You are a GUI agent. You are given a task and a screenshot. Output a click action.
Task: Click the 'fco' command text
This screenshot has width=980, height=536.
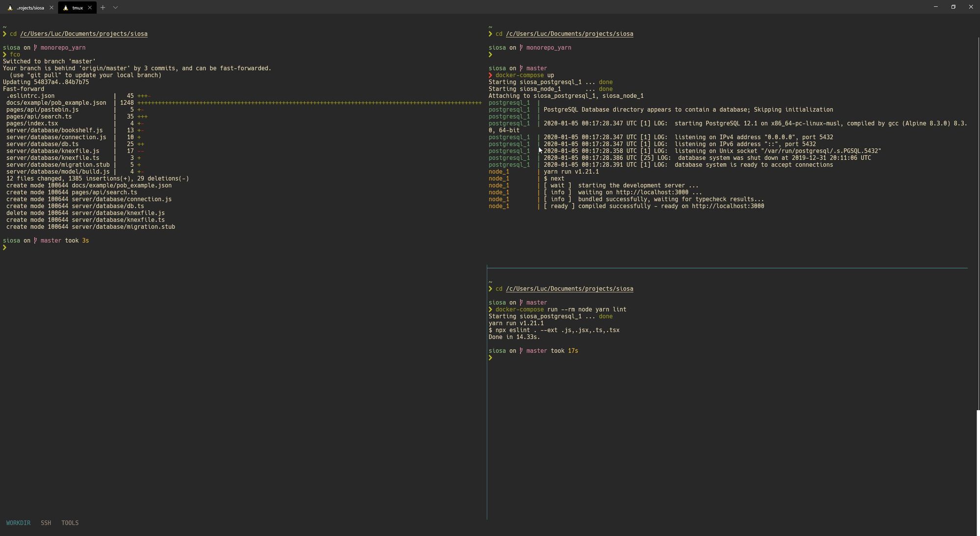15,54
